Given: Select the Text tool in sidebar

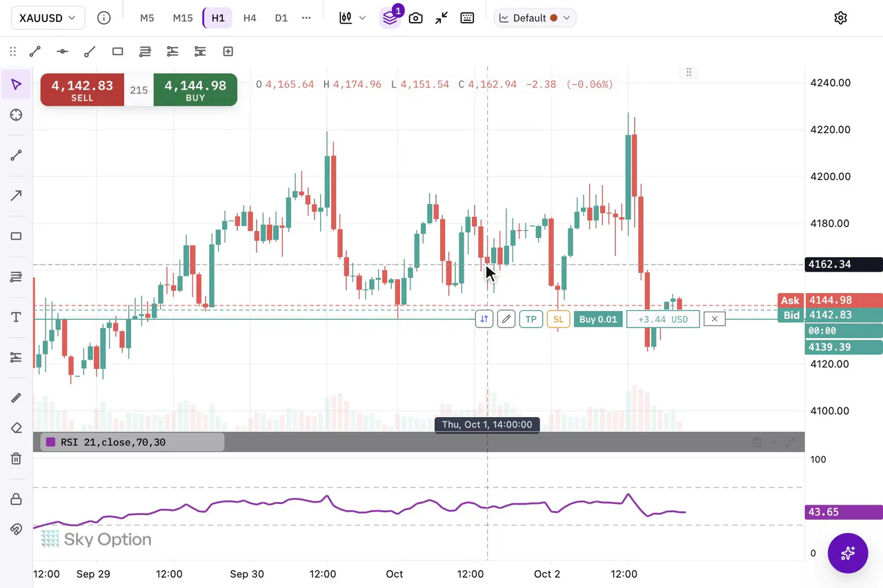Looking at the screenshot, I should click(17, 317).
